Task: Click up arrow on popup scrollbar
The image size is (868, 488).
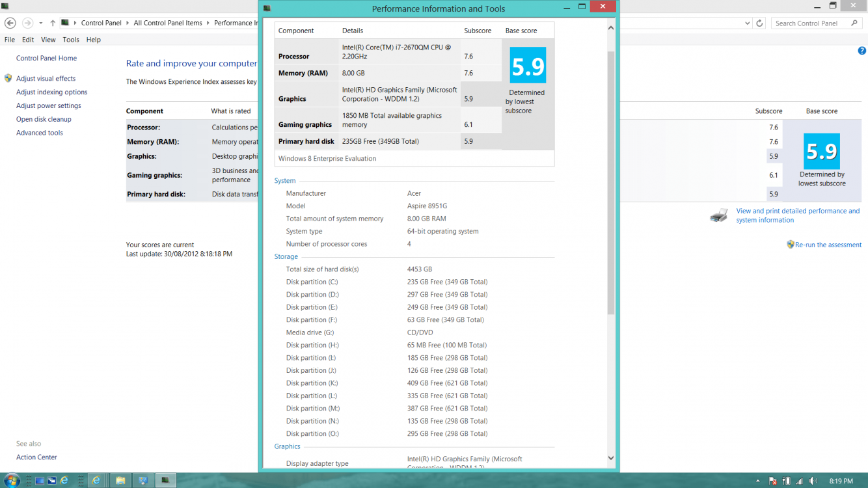Action: pos(610,28)
